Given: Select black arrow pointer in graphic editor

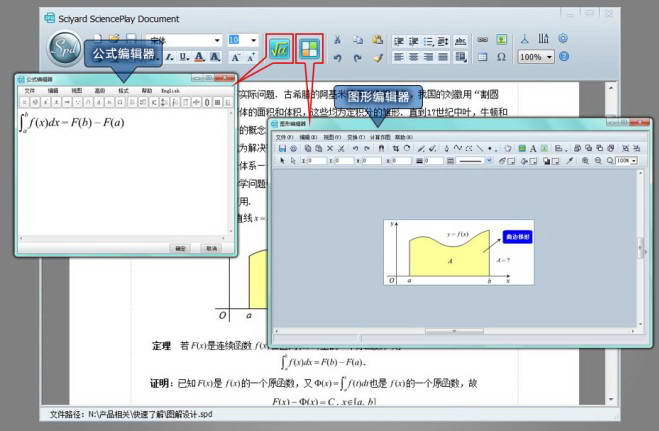Looking at the screenshot, I should [282, 160].
